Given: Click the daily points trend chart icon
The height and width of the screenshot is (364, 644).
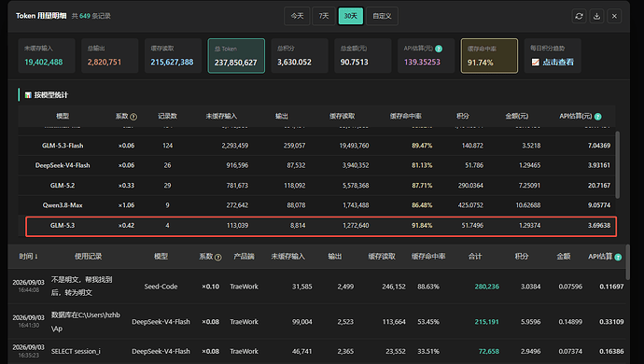Looking at the screenshot, I should 536,62.
